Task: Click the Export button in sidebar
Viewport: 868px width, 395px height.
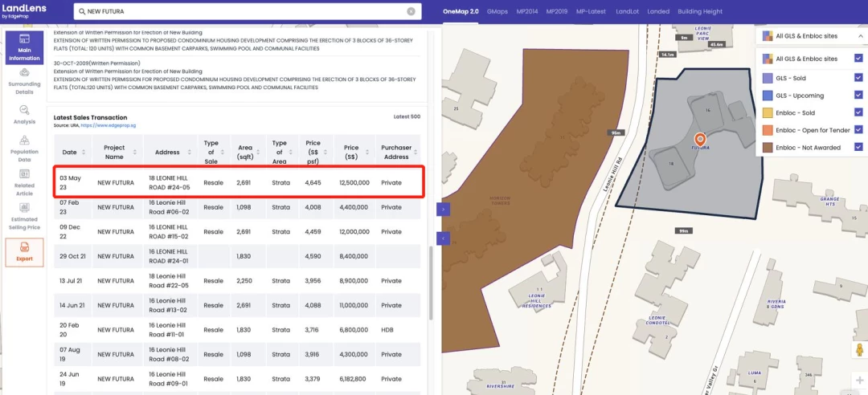Action: coord(24,252)
